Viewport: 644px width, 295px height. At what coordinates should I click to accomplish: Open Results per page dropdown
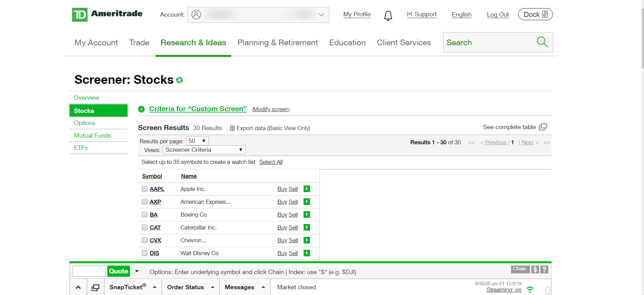197,141
